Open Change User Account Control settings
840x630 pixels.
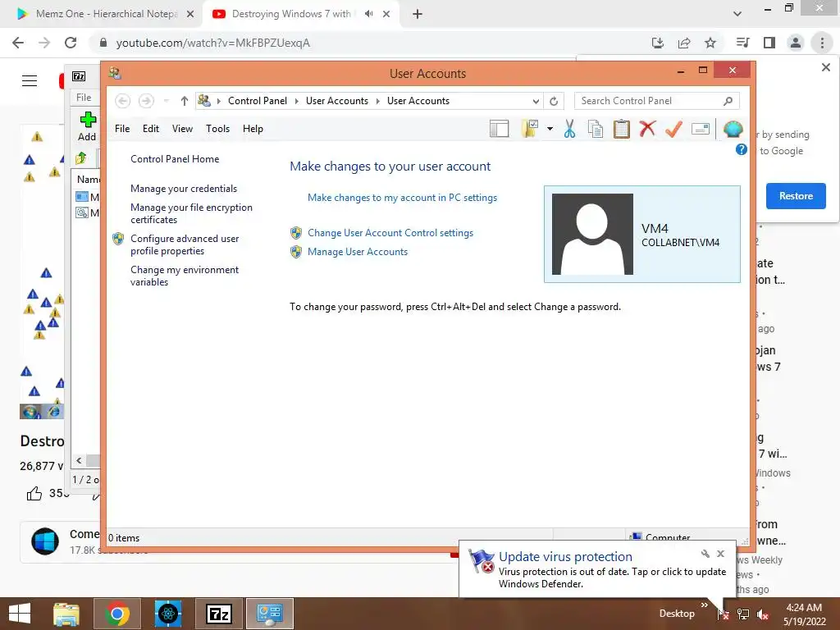(x=390, y=233)
